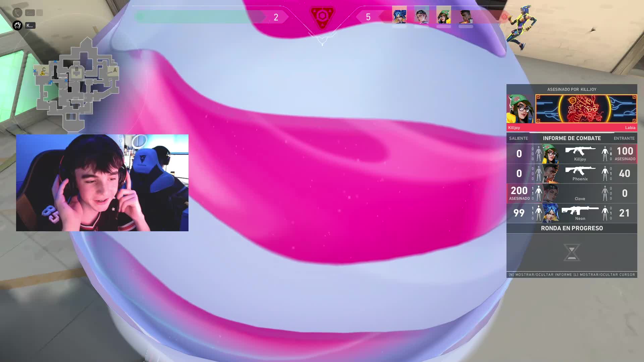The width and height of the screenshot is (644, 362).
Task: Click the green allied team bar at top
Action: point(200,17)
